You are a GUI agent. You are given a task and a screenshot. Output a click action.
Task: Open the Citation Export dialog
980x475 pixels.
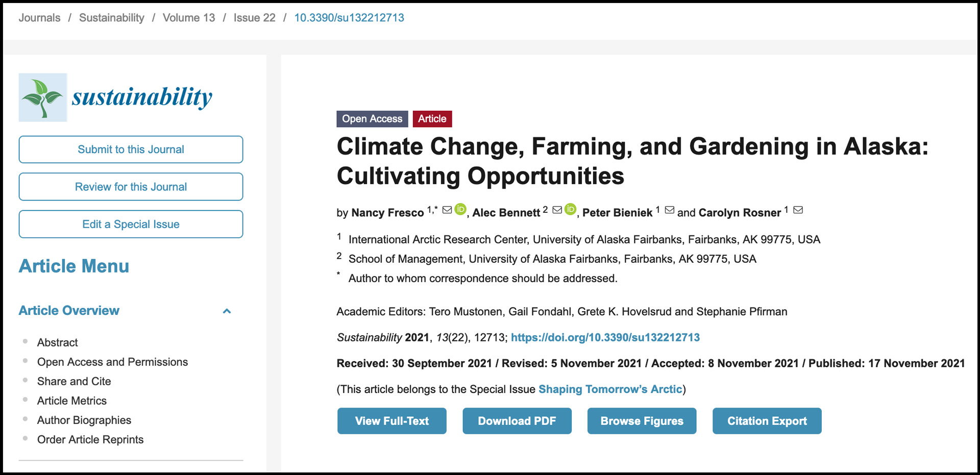pos(767,421)
